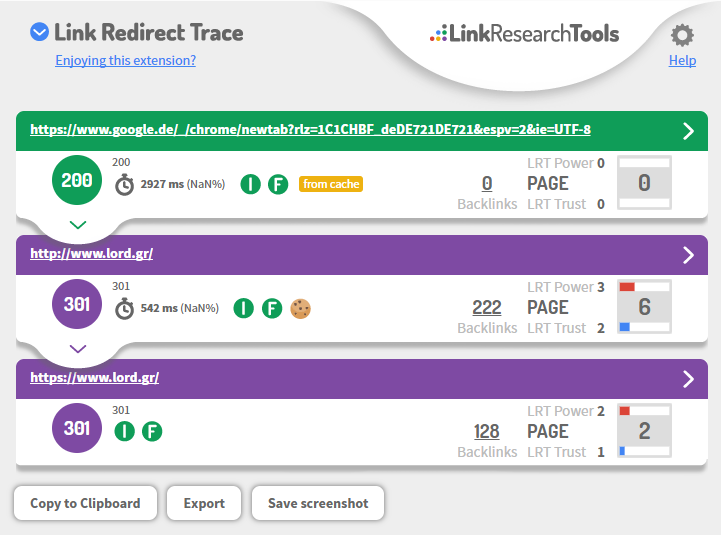Expand the https://www.lord.gr row right chevron
Screen dimensions: 721x535
688,379
